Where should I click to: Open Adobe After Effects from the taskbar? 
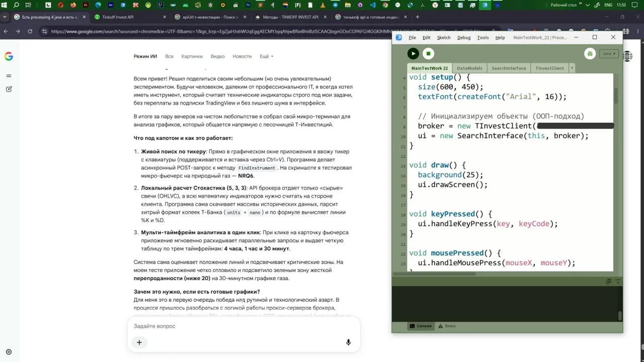(x=110, y=5)
